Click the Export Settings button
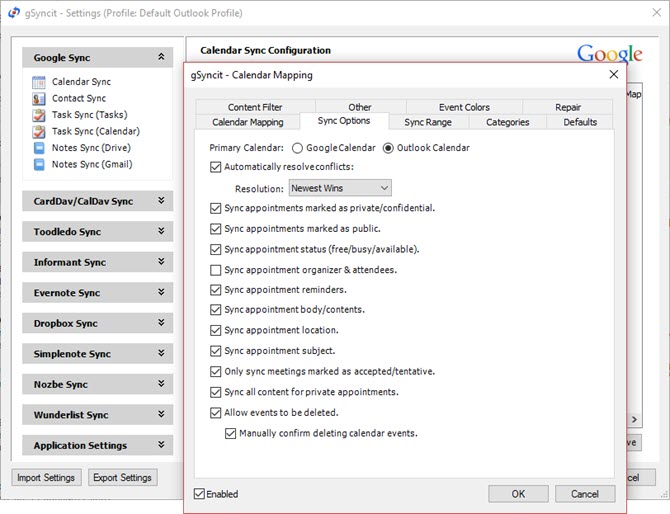Screen dimensions: 670x514 tap(122, 478)
